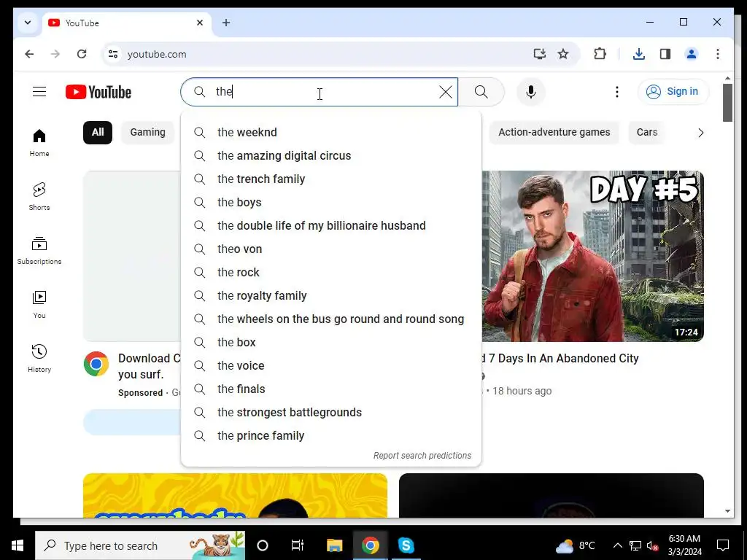The width and height of the screenshot is (747, 560).
Task: Show more filter chips arrow
Action: tap(700, 133)
